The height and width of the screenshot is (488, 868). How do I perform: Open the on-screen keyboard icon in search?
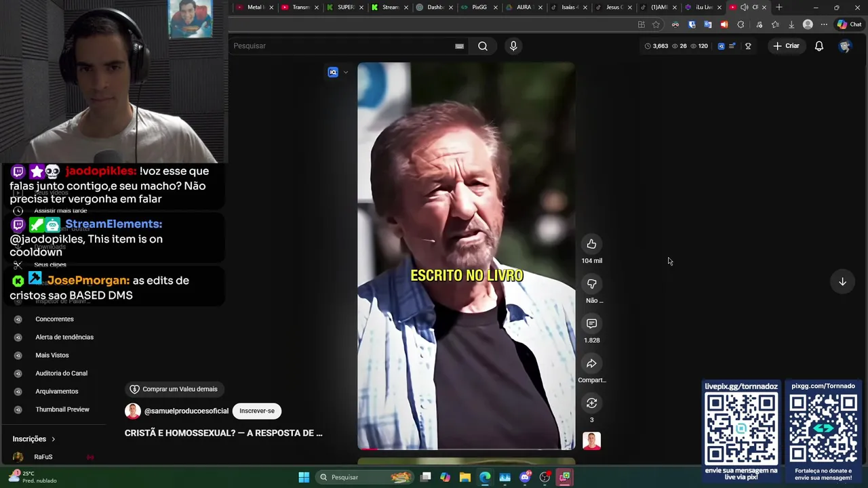coord(459,46)
